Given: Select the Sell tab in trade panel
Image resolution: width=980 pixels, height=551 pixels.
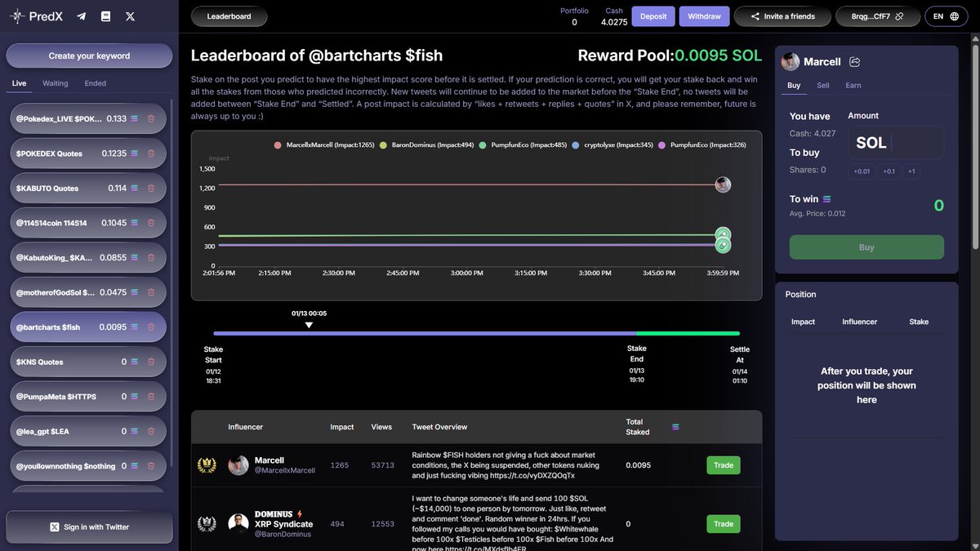Looking at the screenshot, I should 823,85.
